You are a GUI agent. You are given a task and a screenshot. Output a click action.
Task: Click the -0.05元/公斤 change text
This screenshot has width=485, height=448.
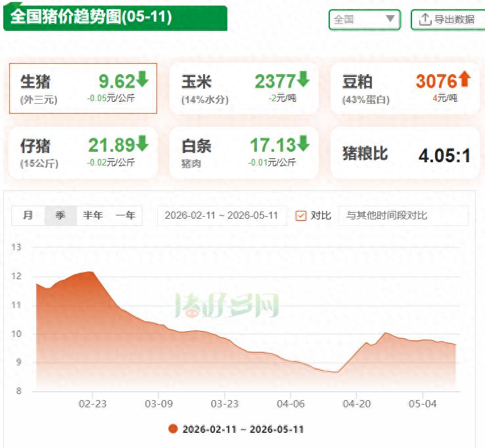[111, 99]
